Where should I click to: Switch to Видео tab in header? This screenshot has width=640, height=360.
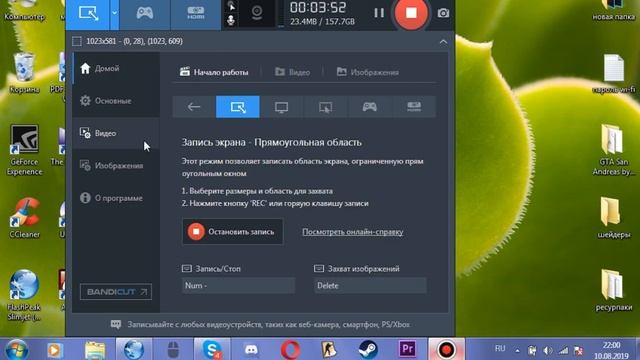[292, 72]
